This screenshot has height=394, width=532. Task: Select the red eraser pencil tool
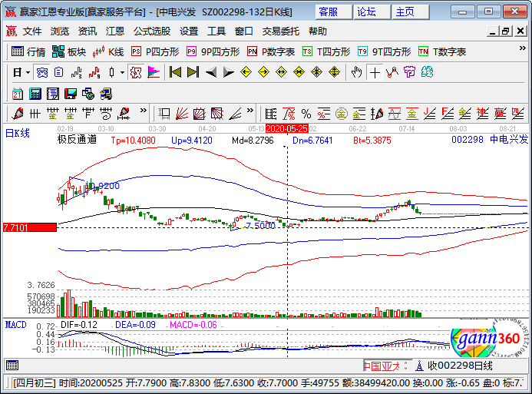[x=18, y=114]
